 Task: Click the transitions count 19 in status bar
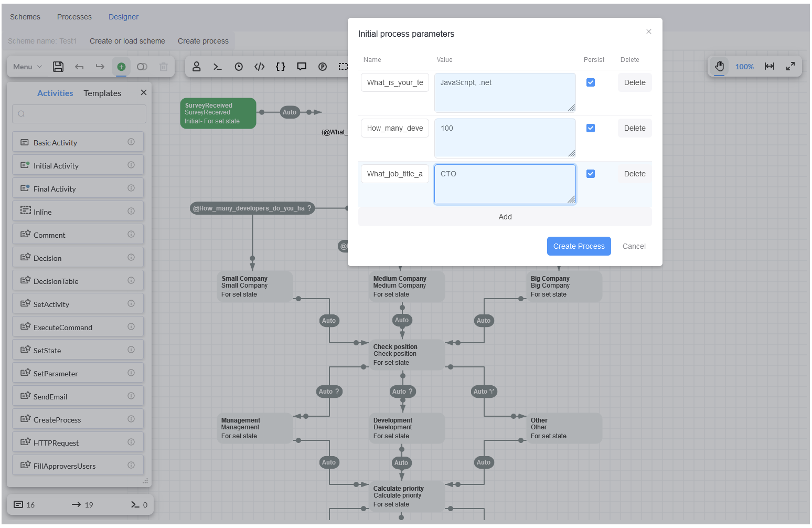[x=82, y=504]
